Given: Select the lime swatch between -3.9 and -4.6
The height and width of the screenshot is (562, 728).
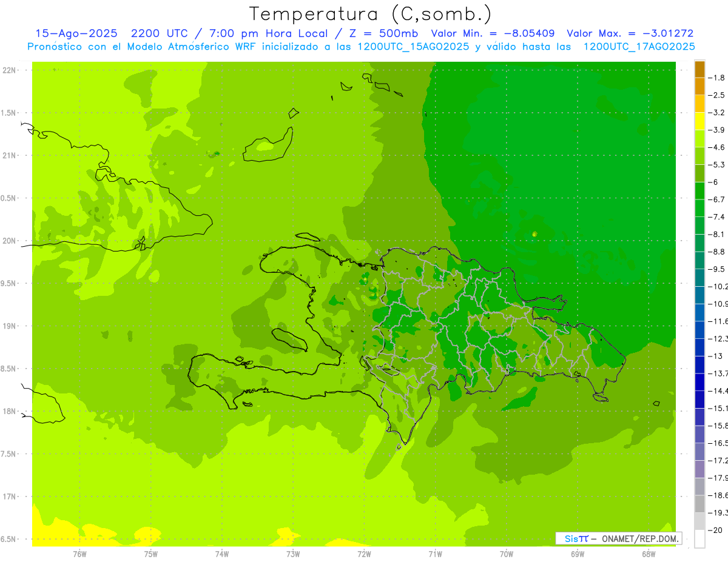Looking at the screenshot, I should pos(699,138).
